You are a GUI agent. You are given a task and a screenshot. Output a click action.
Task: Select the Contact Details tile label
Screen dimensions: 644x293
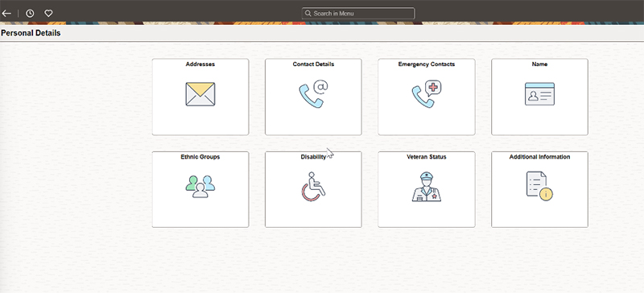[313, 64]
